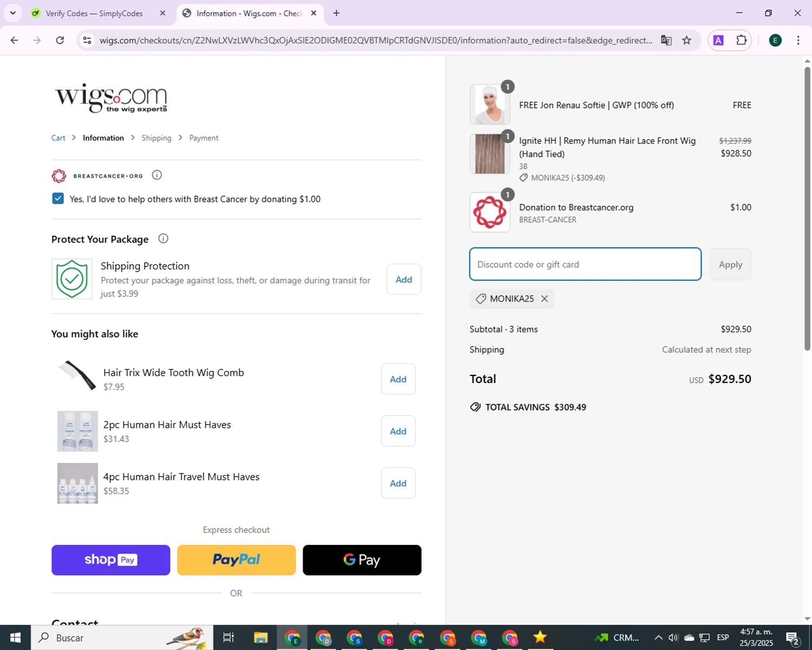
Task: Open Windows Start menu
Action: coord(15,638)
